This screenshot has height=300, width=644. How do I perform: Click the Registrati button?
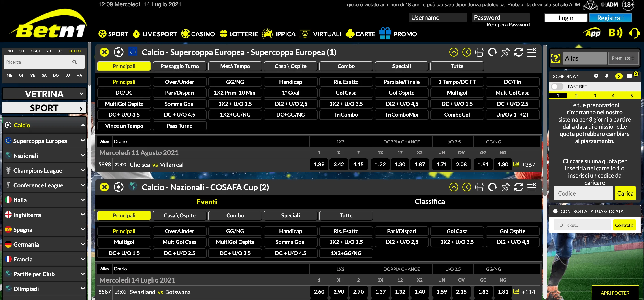click(611, 17)
